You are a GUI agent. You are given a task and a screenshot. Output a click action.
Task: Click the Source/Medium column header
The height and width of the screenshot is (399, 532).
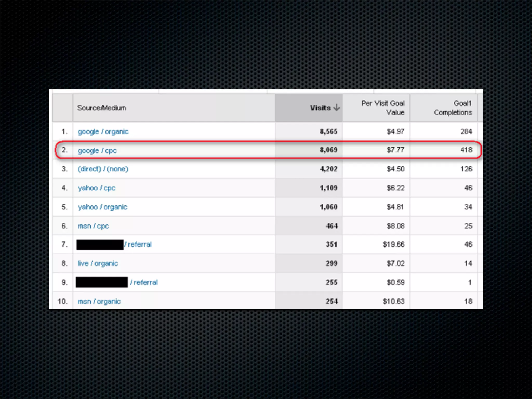click(102, 108)
